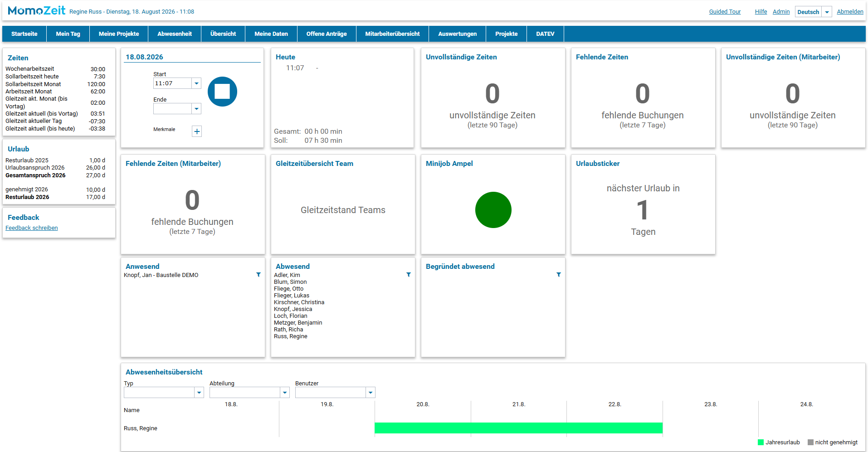Expand the Typ filter dropdown

(x=199, y=393)
